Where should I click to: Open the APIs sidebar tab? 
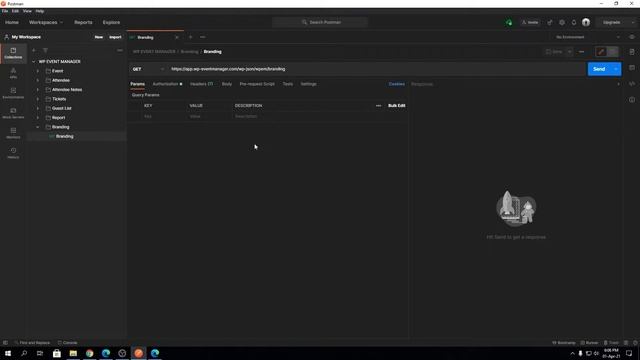pos(13,73)
